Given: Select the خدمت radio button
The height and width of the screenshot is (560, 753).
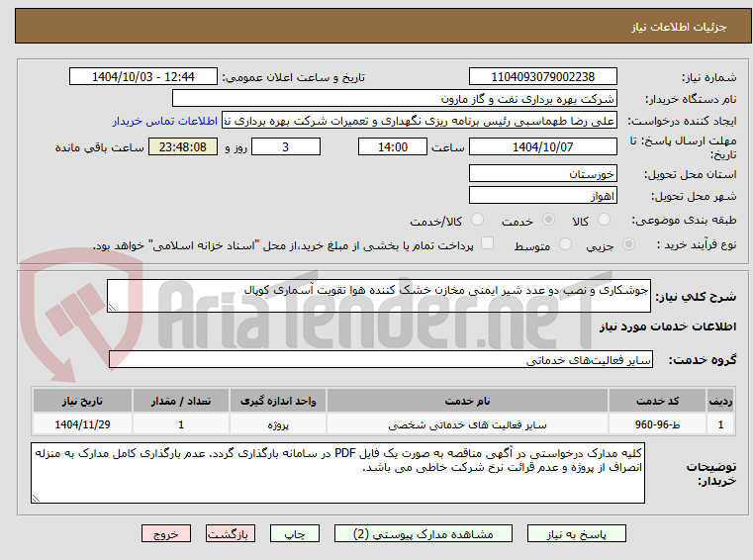Looking at the screenshot, I should click(548, 220).
